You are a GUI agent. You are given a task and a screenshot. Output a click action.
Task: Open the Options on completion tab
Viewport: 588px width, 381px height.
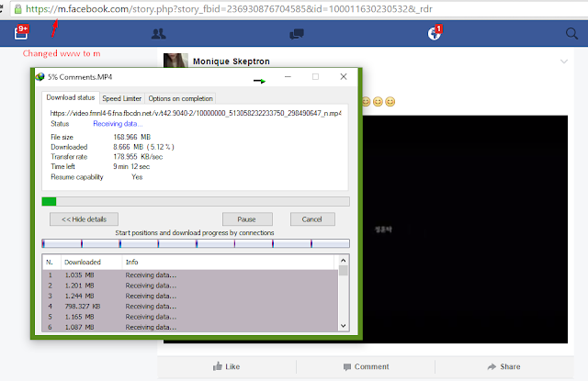click(180, 98)
